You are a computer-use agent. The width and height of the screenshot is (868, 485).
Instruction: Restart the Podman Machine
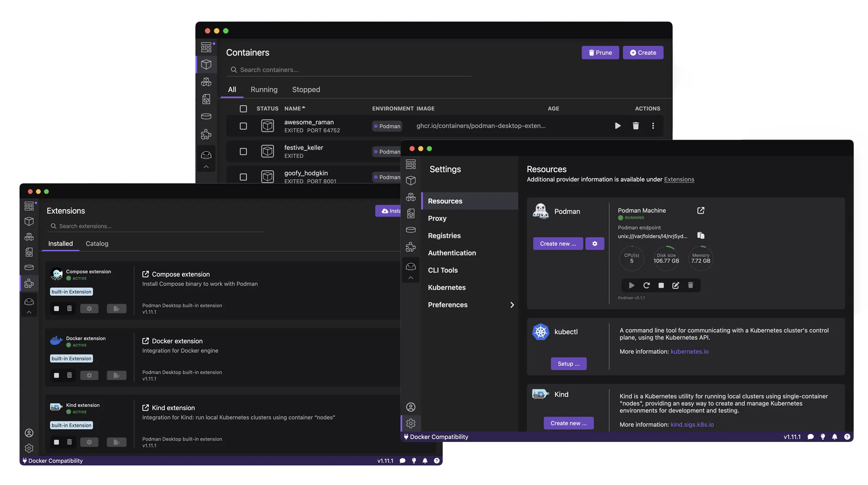point(646,285)
